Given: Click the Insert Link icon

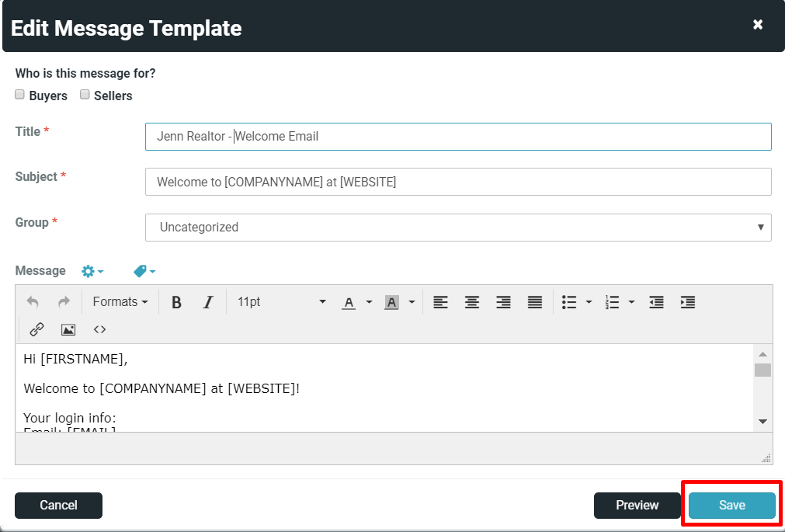Looking at the screenshot, I should tap(36, 329).
